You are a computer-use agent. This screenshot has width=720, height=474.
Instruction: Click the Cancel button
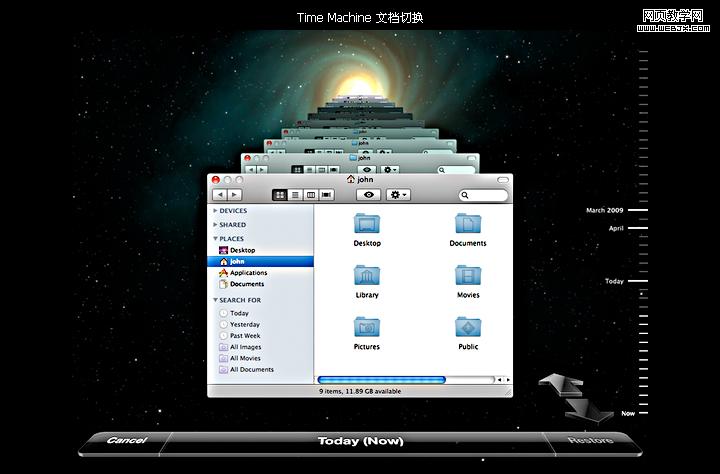126,441
